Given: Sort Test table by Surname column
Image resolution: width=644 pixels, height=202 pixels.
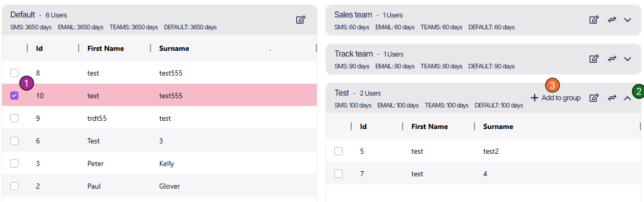Looking at the screenshot, I should click(x=498, y=126).
